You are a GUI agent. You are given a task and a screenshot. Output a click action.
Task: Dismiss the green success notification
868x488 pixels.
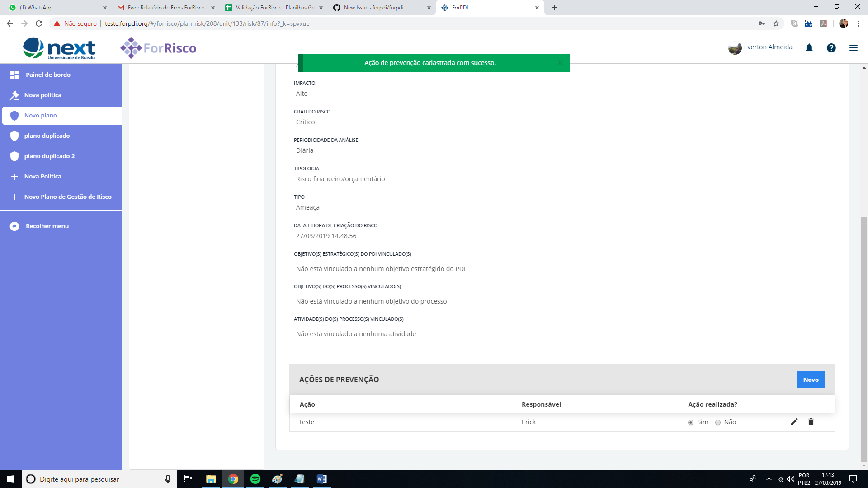point(560,63)
